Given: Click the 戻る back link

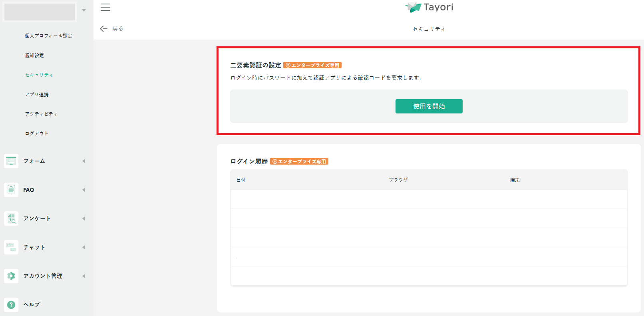Looking at the screenshot, I should tap(117, 29).
